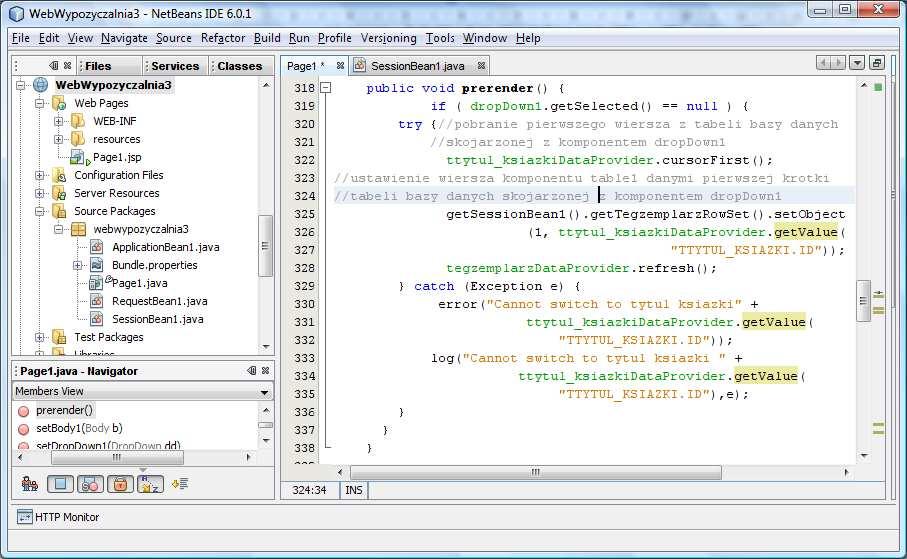Expand the WEB-INF folder
Image resolution: width=907 pixels, height=559 pixels.
(58, 122)
